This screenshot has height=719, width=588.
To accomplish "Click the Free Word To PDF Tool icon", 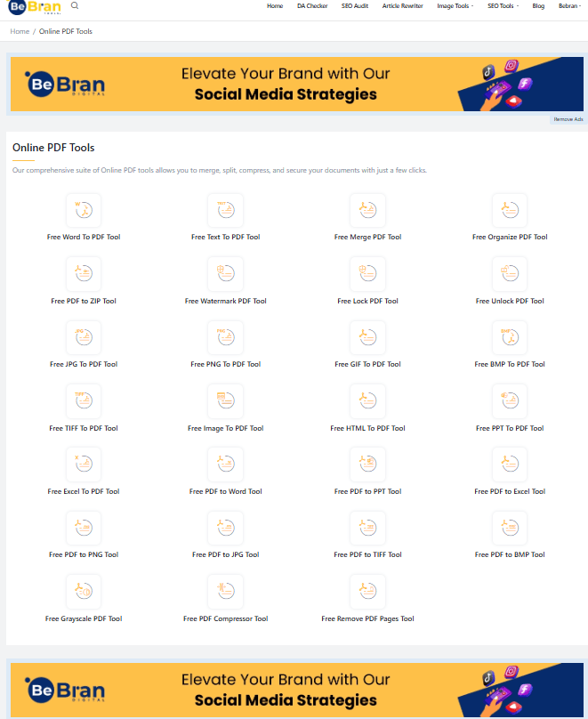I will click(84, 211).
